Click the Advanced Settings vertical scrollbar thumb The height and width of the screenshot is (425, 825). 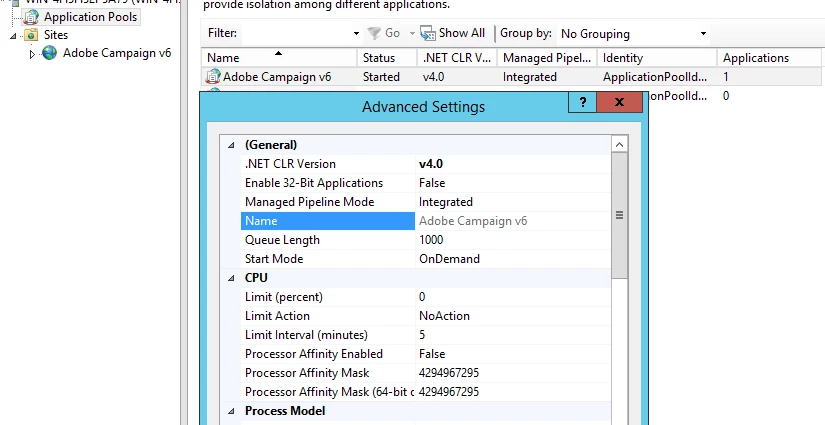tap(619, 215)
